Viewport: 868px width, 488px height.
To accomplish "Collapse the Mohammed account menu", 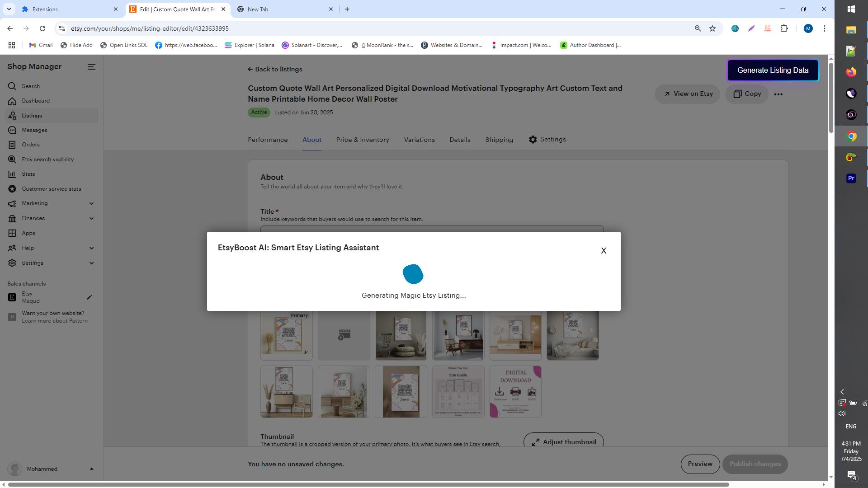I will pyautogui.click(x=92, y=469).
